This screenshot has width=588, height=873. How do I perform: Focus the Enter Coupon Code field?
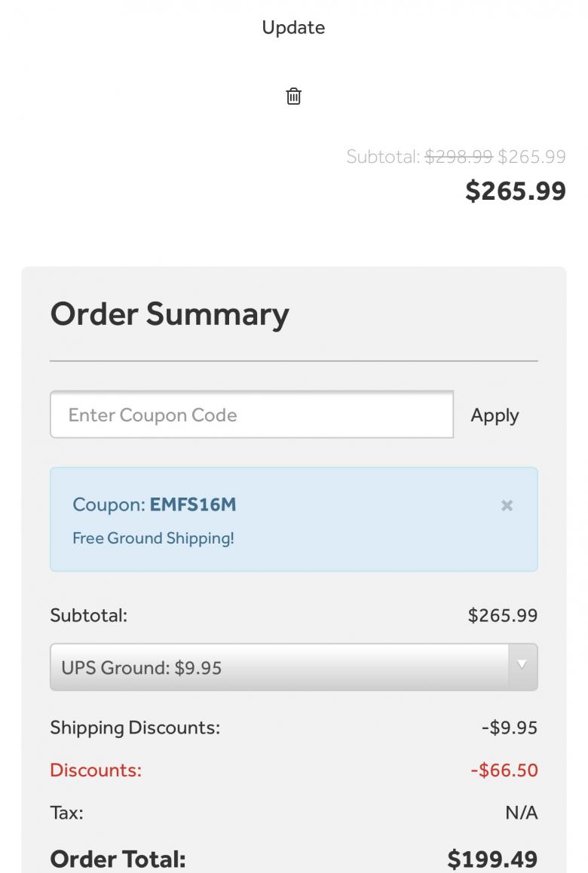coord(252,415)
